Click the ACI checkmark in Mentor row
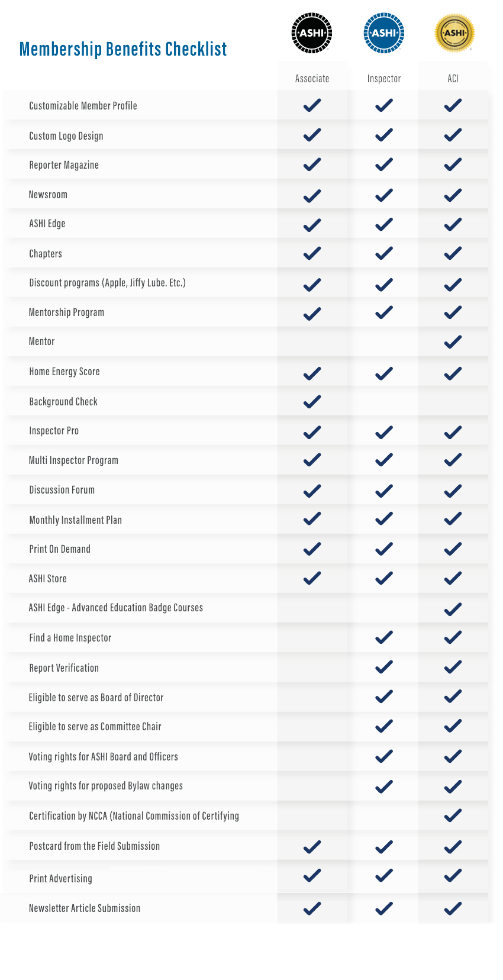503x980 pixels. point(453,341)
